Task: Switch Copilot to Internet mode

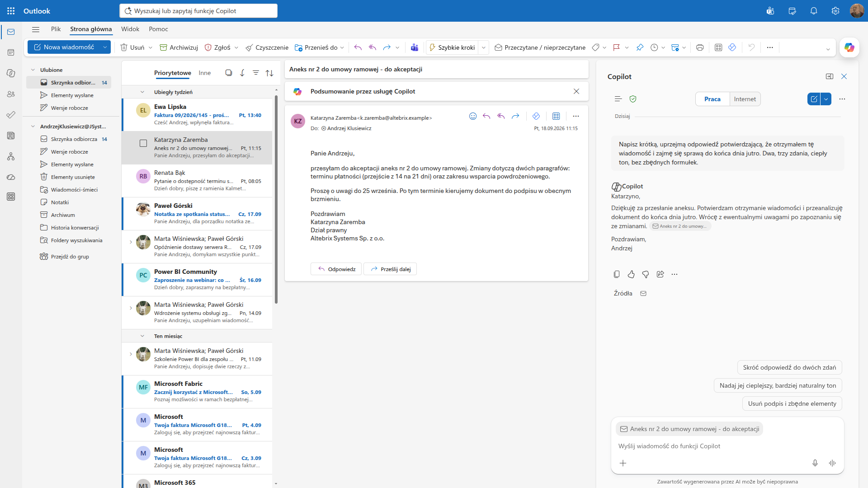Action: pos(745,99)
